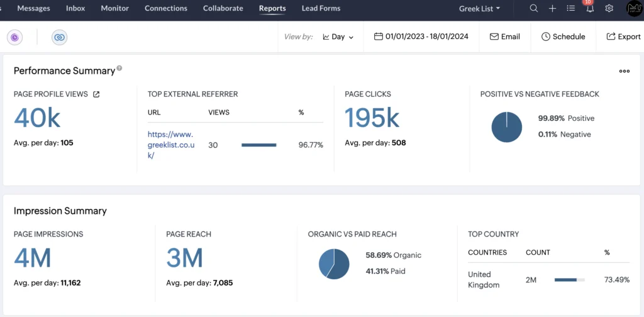
Task: Click the 41.31% Paid legend entry
Action: [x=386, y=271]
